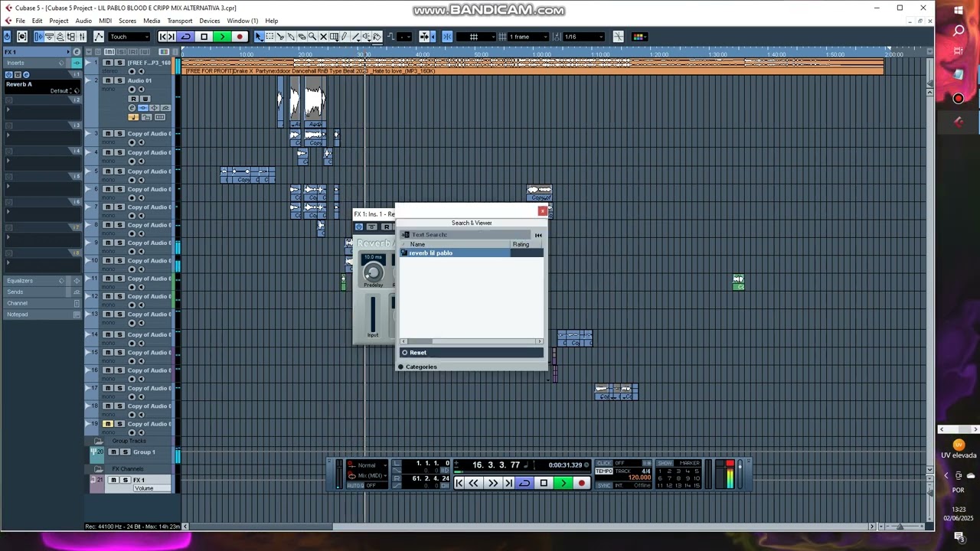Click the Reverb Predelay knob
This screenshot has height=551, width=980.
373,272
